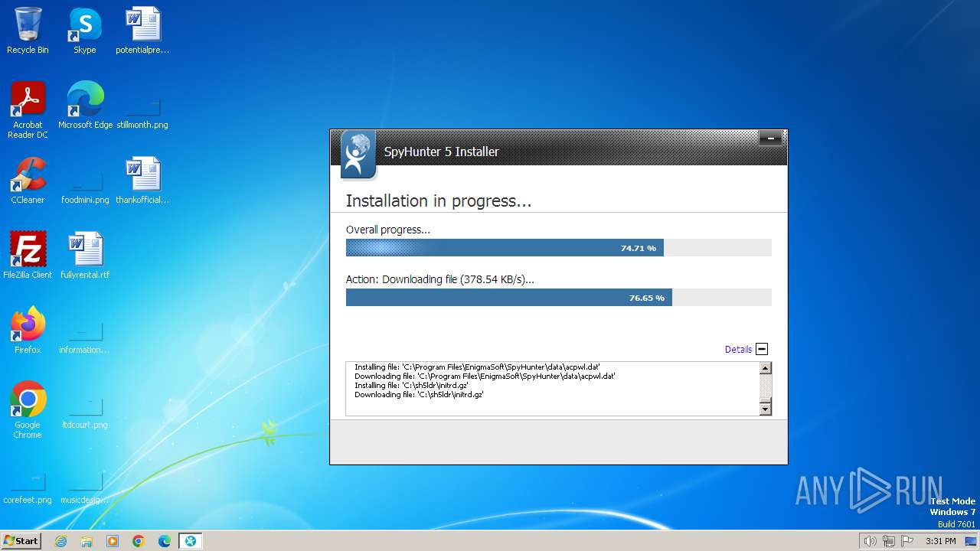Image resolution: width=980 pixels, height=551 pixels.
Task: Open the Skype desktop shortcut
Action: [x=84, y=31]
